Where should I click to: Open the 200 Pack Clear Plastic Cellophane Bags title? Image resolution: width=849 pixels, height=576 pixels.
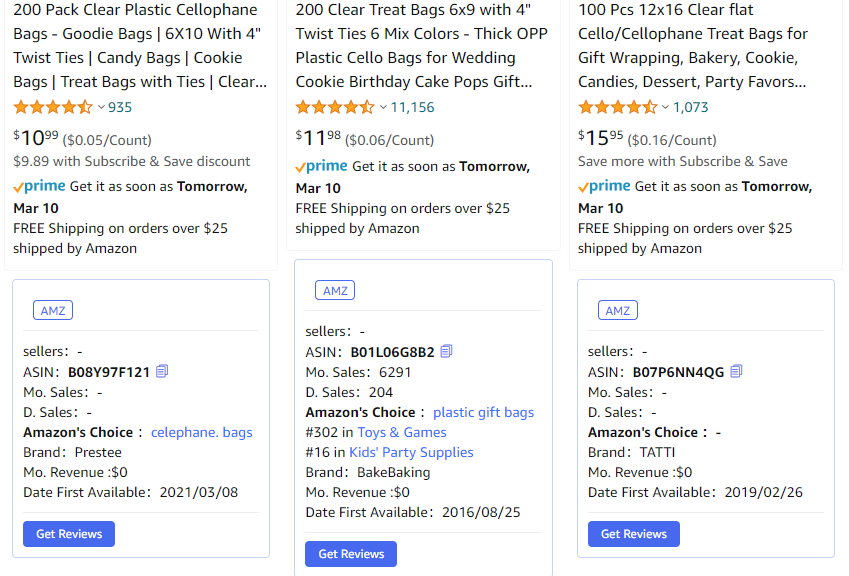[140, 45]
